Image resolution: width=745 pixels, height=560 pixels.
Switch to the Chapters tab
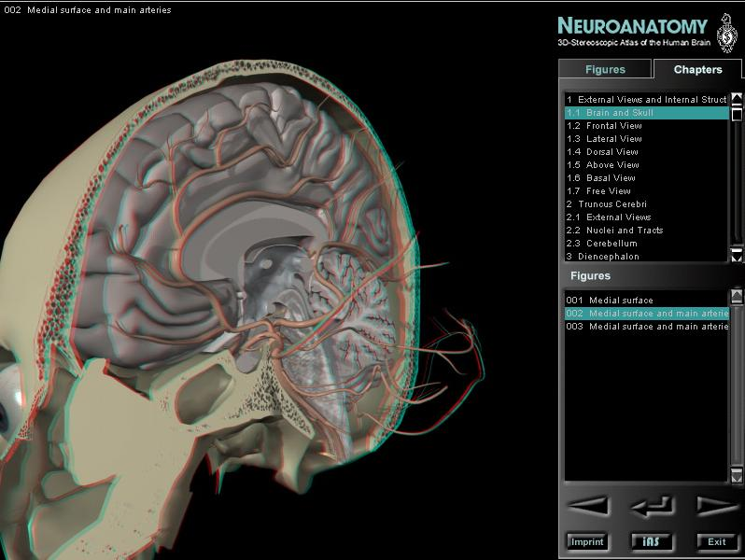tap(697, 69)
